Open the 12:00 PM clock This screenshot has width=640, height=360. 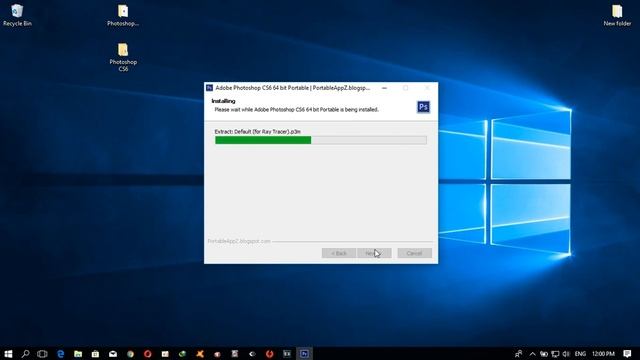(x=603, y=354)
